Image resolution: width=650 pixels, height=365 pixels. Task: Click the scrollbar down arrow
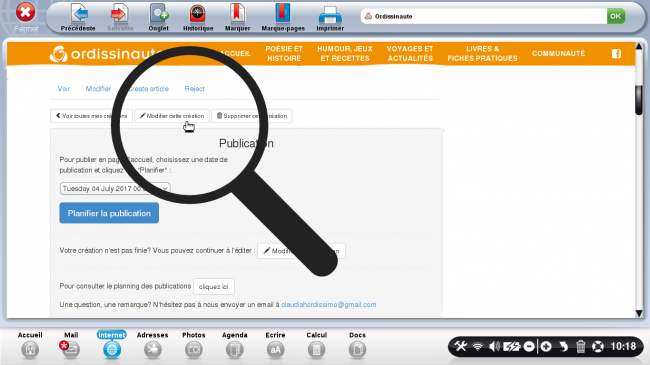639,314
